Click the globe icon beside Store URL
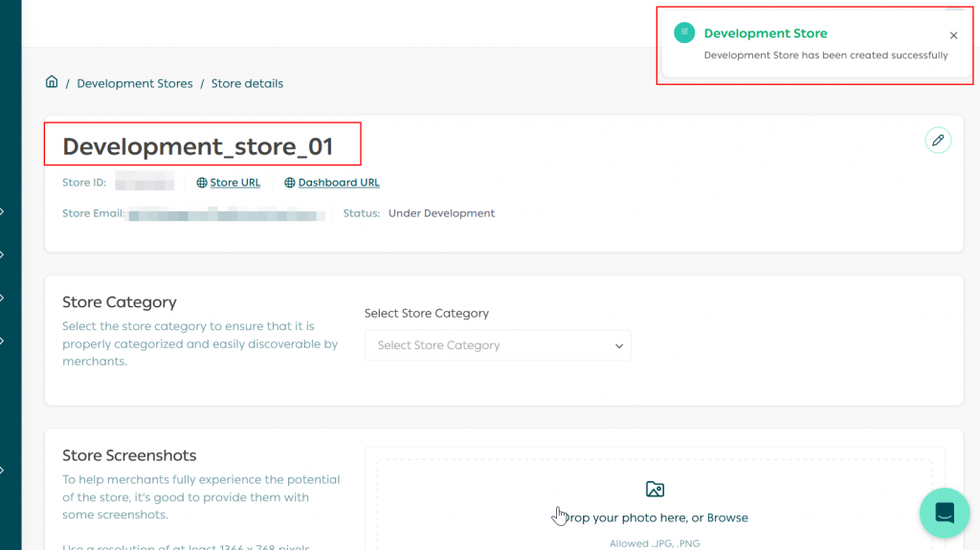This screenshot has height=550, width=980. click(x=202, y=183)
